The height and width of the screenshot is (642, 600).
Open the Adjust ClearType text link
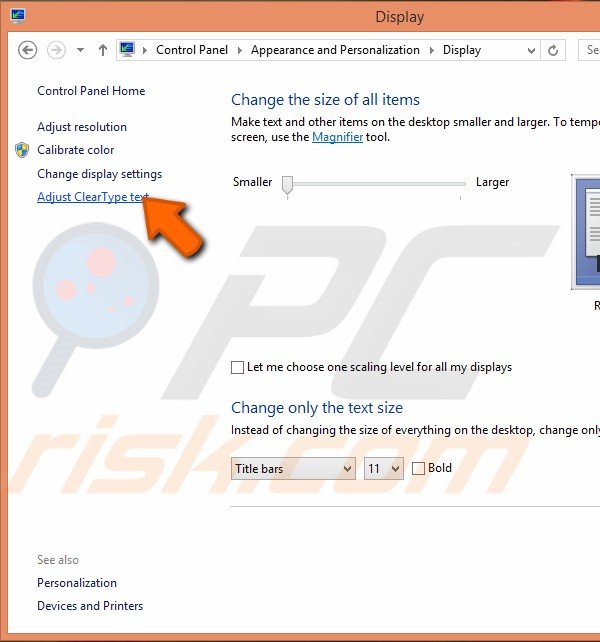click(93, 197)
